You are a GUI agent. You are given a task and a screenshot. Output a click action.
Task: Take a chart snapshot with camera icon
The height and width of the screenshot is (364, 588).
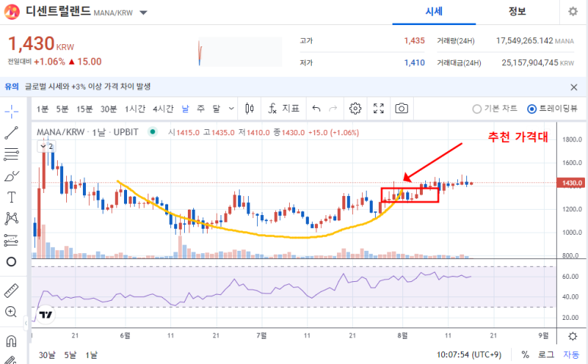[x=402, y=109]
